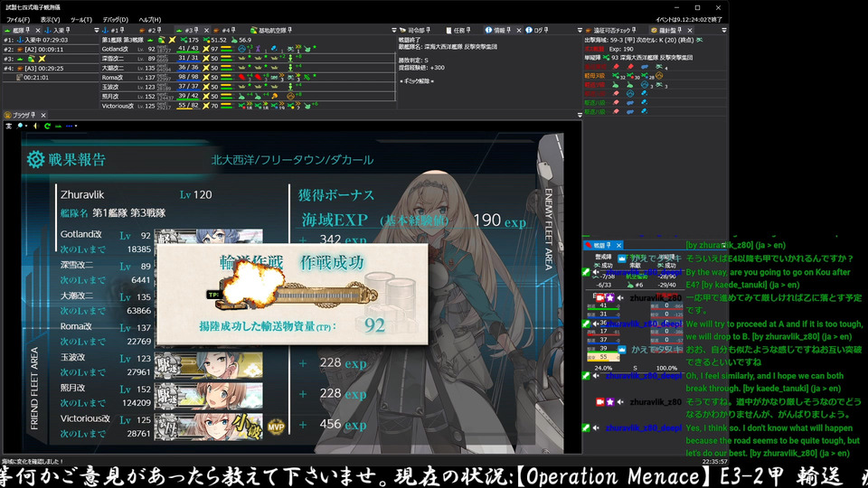Open window list arrow right of 入渠 tab
868x488 pixels.
point(97,30)
